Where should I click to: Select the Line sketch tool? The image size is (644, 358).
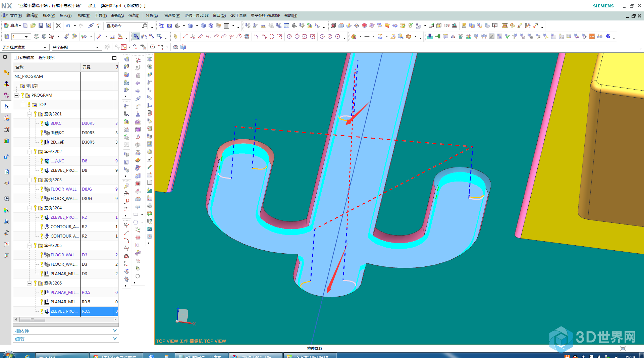point(185,36)
